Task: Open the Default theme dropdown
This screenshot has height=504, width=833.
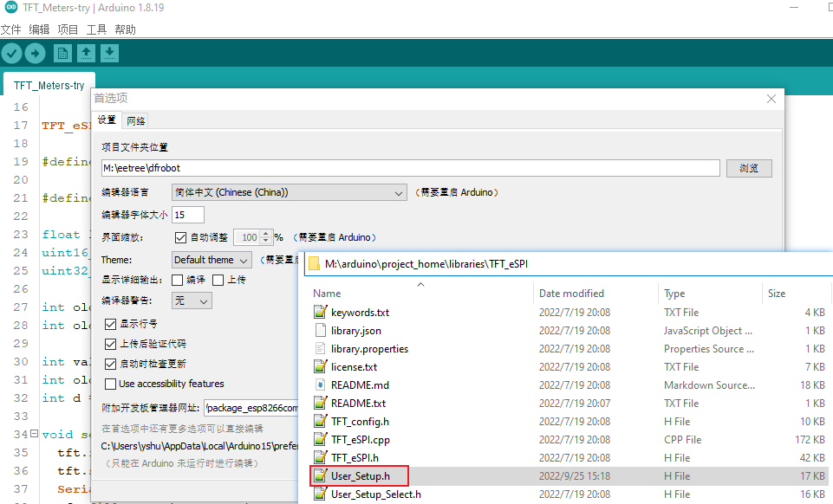Action: 212,260
